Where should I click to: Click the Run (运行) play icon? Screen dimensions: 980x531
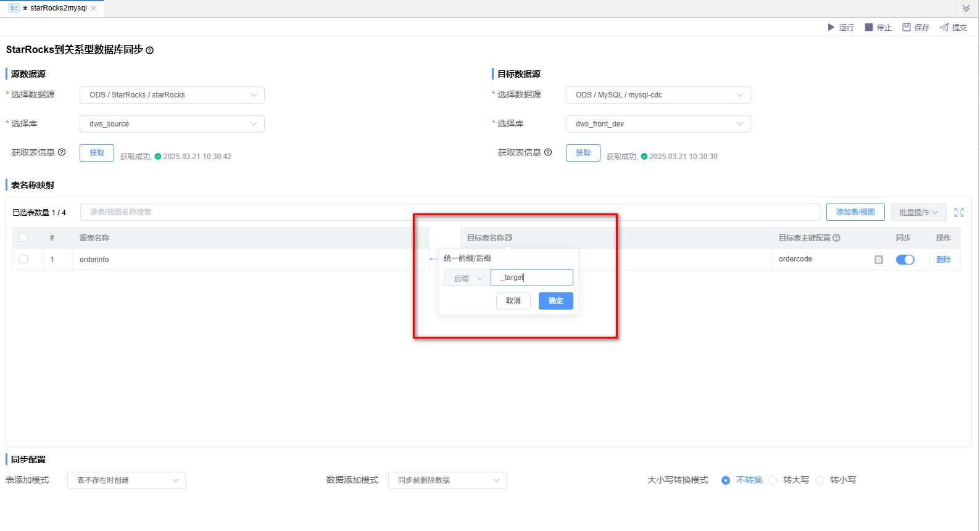point(831,27)
